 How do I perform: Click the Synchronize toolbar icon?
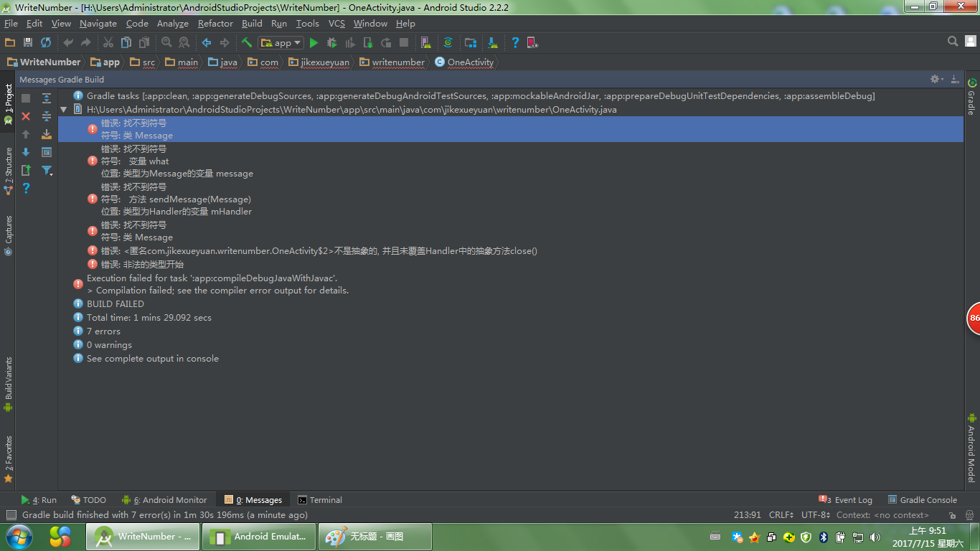(x=46, y=43)
